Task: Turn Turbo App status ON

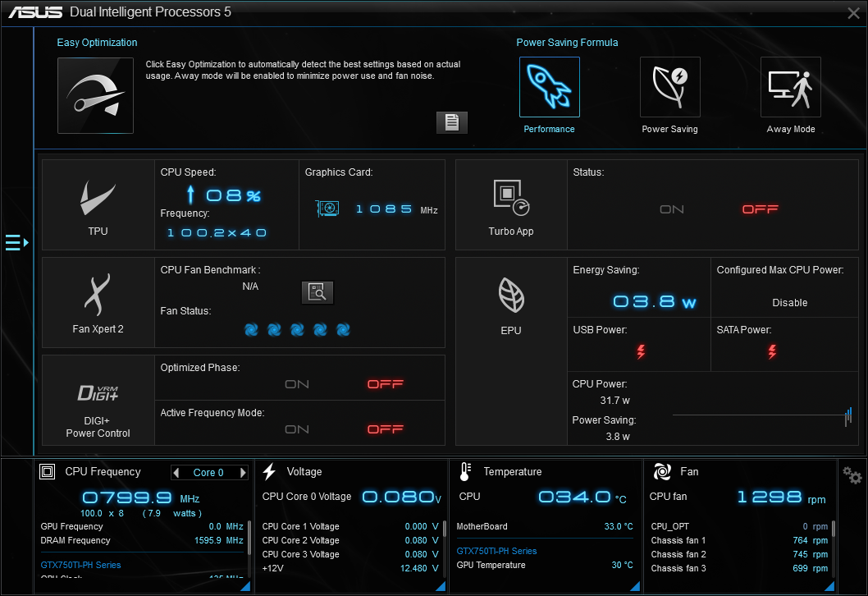Action: click(671, 209)
